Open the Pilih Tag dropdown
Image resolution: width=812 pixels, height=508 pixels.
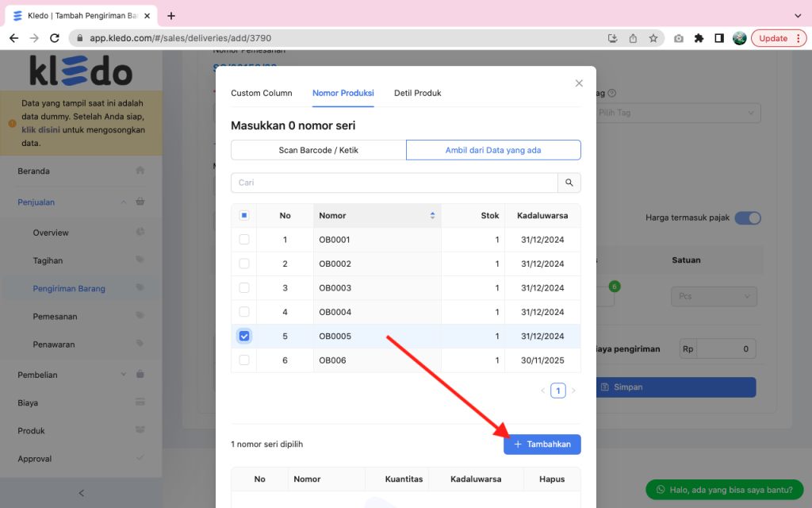pos(678,113)
